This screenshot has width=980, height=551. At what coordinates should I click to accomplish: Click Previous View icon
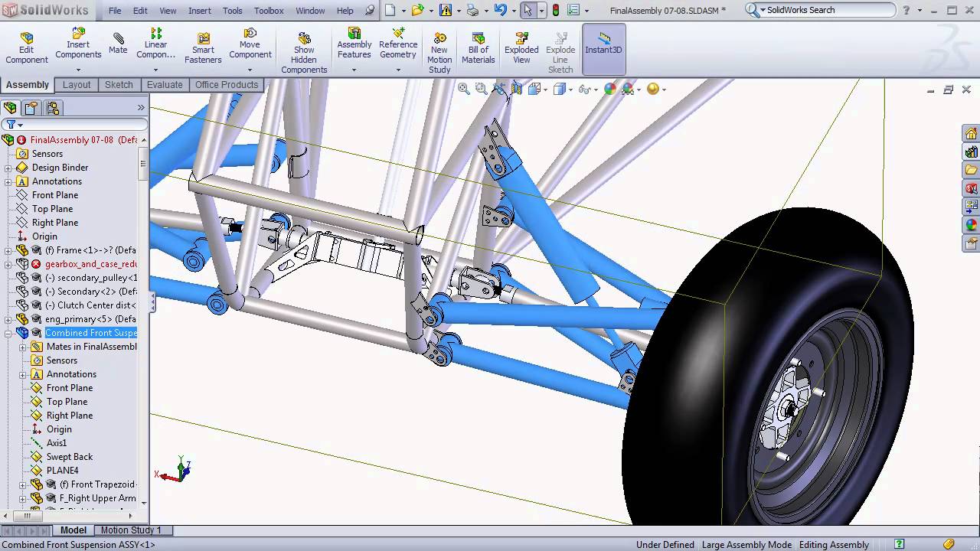(x=499, y=89)
